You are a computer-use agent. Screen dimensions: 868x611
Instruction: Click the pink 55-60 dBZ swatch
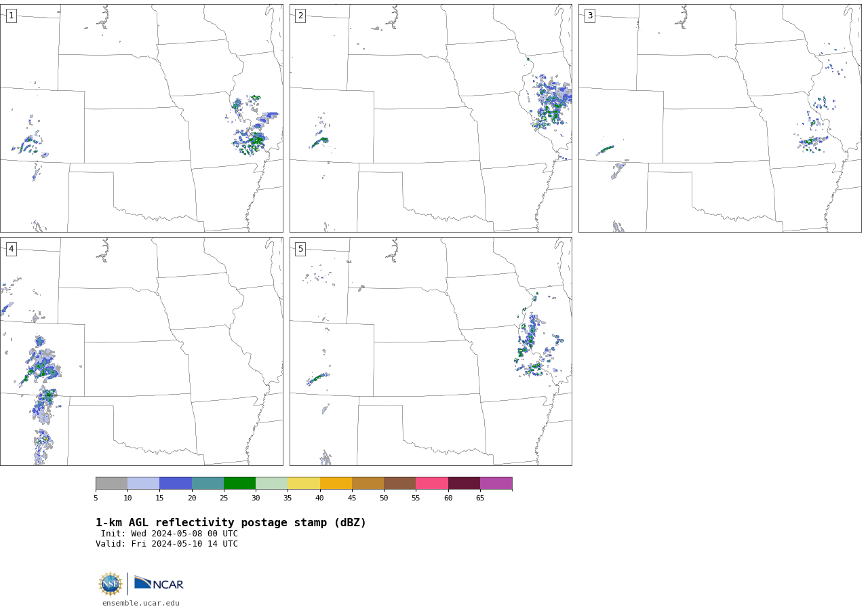(x=432, y=483)
